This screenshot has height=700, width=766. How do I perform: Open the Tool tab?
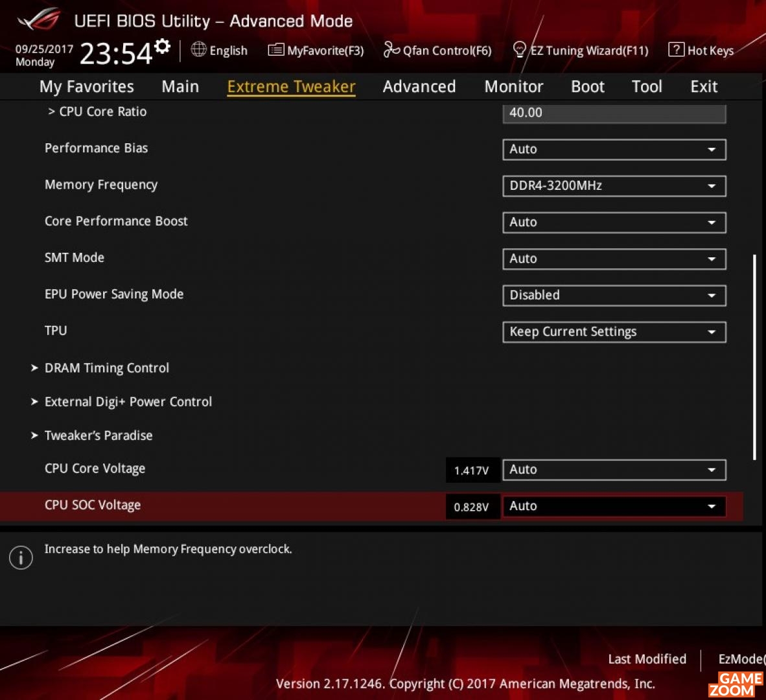[647, 86]
